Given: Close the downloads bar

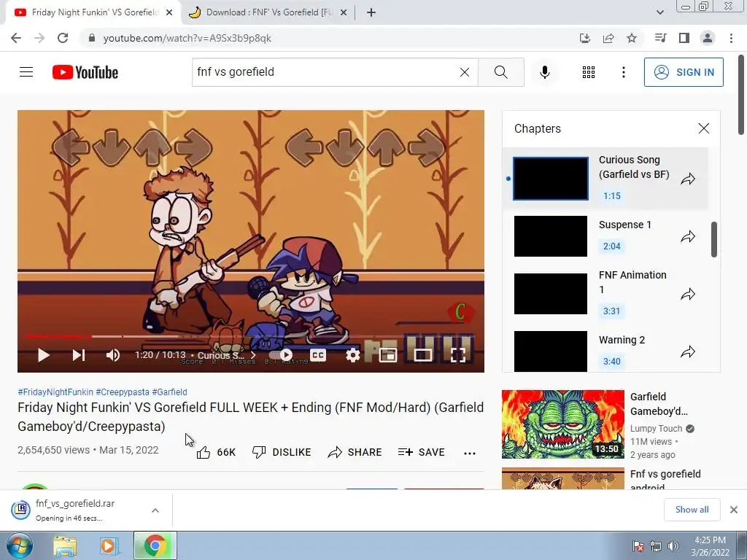Looking at the screenshot, I should pos(734,510).
